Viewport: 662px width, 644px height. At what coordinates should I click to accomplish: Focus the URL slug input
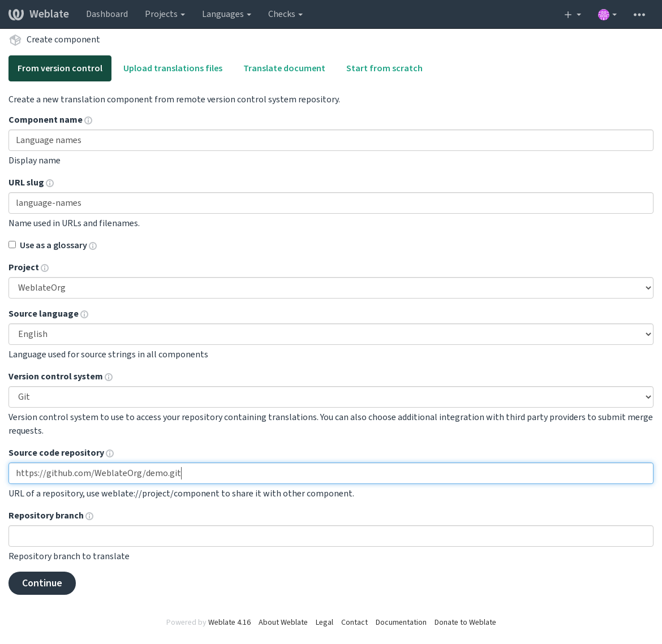click(330, 203)
